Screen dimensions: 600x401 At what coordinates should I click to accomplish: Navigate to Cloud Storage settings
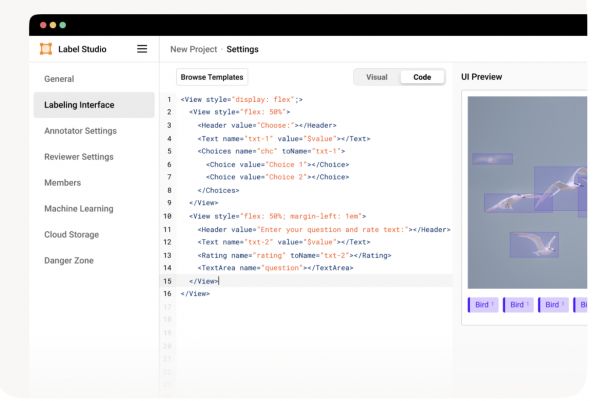(x=71, y=234)
